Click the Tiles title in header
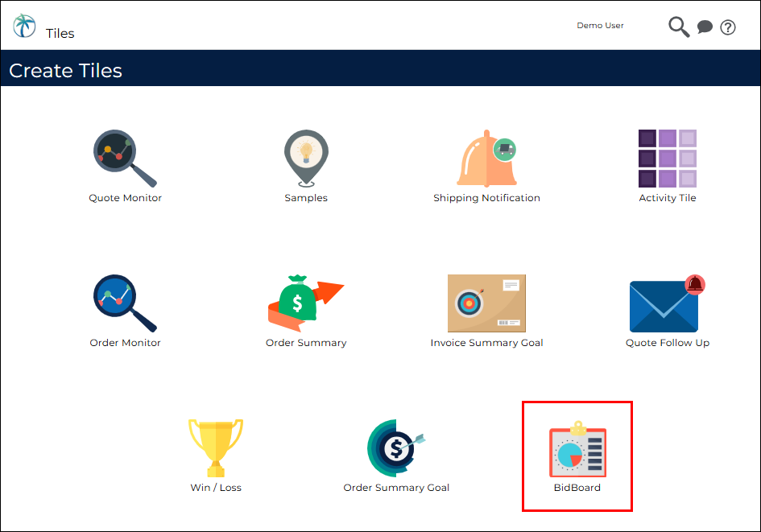The image size is (761, 532). tap(60, 33)
